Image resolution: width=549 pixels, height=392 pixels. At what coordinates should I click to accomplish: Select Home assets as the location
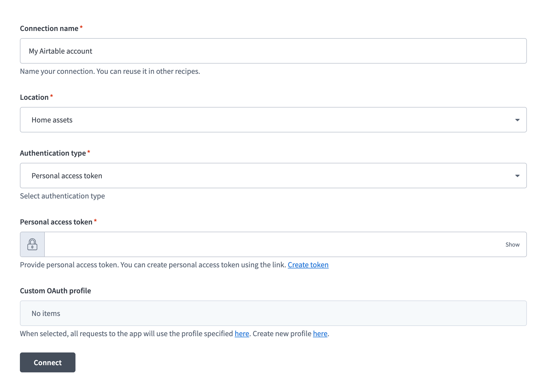click(52, 120)
